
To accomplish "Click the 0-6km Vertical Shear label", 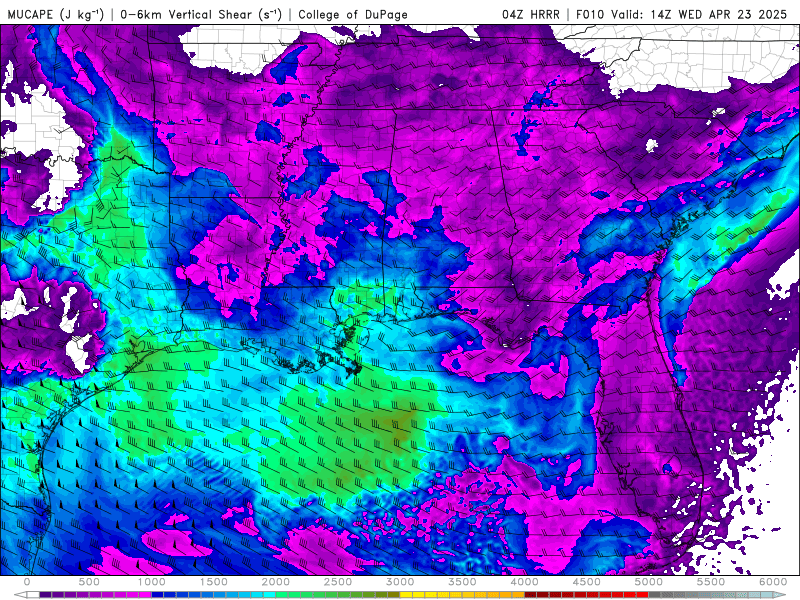I will click(201, 14).
